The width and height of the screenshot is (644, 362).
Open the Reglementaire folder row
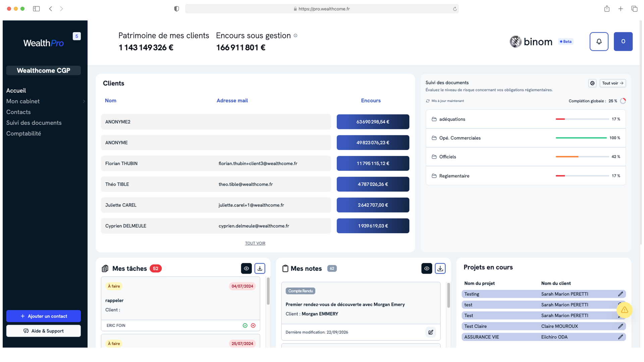coord(526,176)
